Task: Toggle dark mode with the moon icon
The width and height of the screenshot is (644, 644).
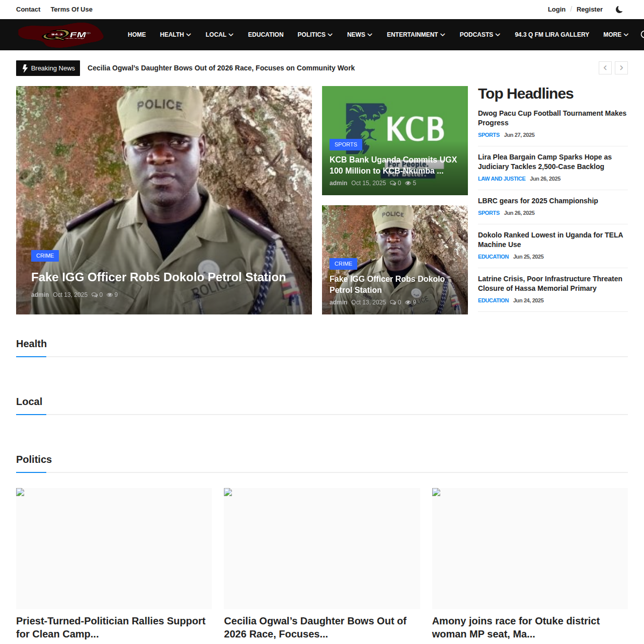Action: 619,10
